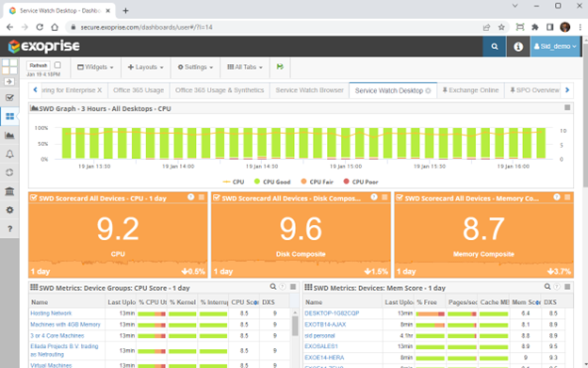The height and width of the screenshot is (368, 588).
Task: Open the institution building icon in the sidebar
Action: pyautogui.click(x=9, y=191)
